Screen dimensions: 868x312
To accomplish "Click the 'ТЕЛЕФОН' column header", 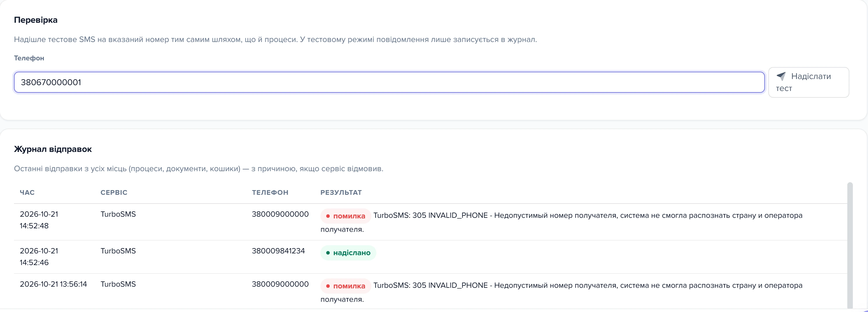I will [x=270, y=192].
